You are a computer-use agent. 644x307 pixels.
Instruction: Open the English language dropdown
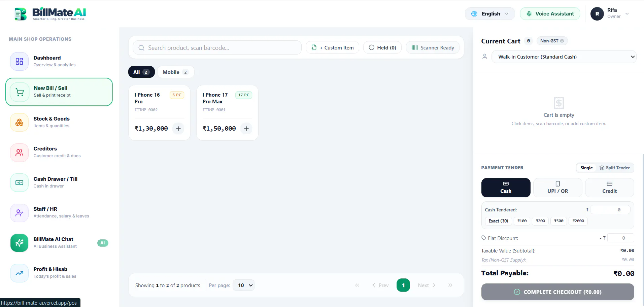(x=490, y=14)
